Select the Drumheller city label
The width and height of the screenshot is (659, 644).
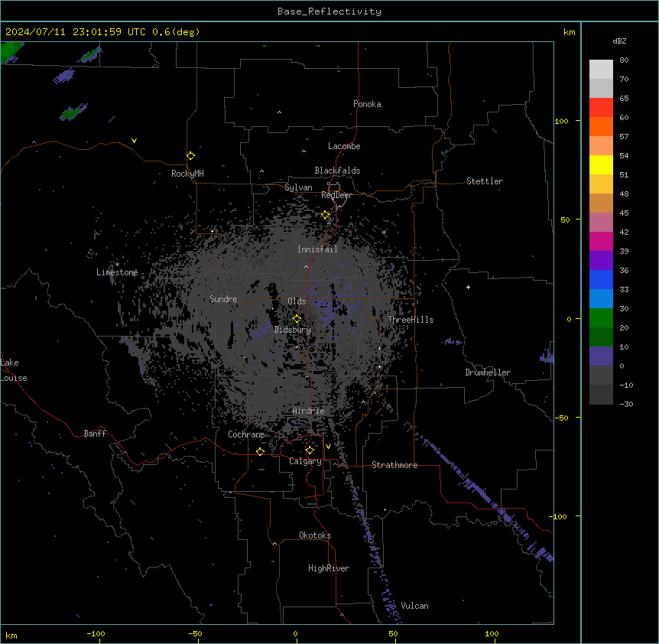(488, 372)
